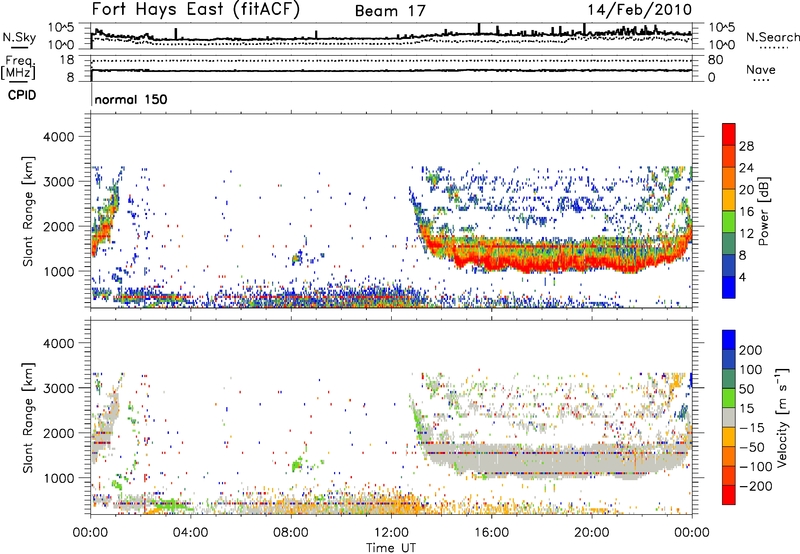
Task: Click the "16:00" time tick label
Action: (x=491, y=533)
